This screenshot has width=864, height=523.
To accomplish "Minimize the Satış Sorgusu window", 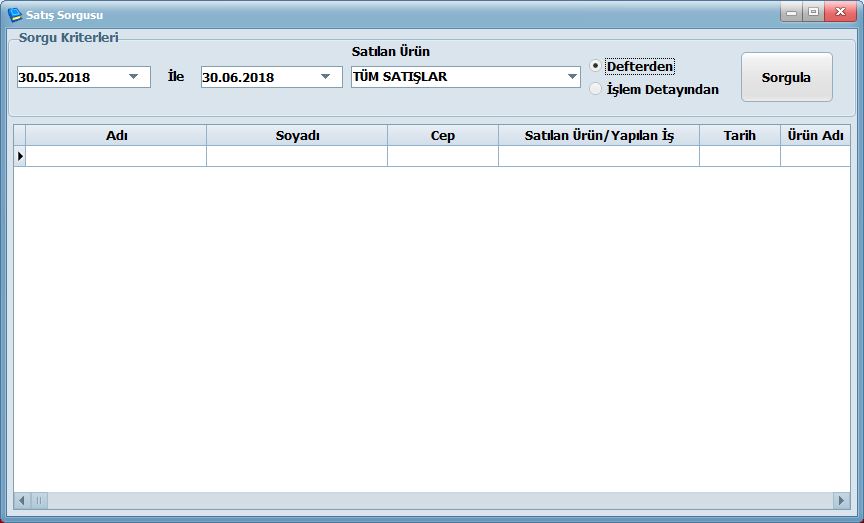I will click(x=793, y=13).
